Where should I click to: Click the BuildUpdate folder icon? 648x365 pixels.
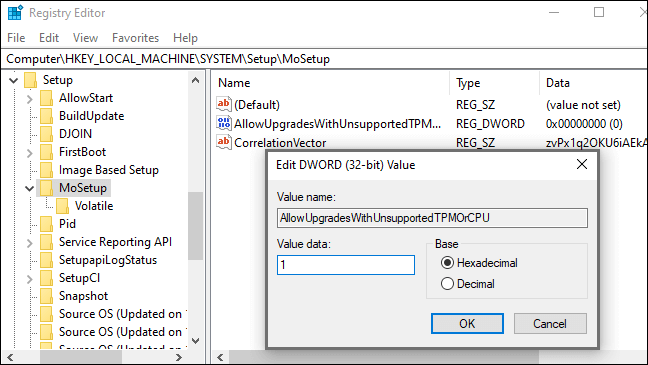click(x=46, y=116)
